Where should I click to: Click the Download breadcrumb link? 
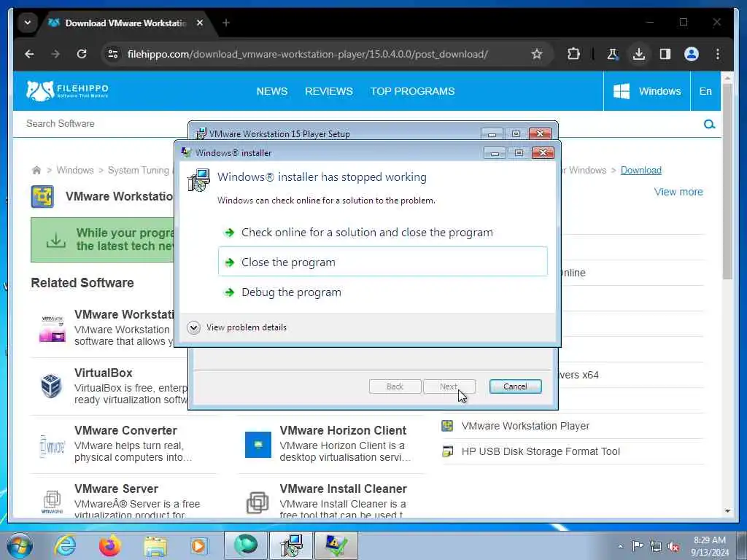tap(640, 170)
